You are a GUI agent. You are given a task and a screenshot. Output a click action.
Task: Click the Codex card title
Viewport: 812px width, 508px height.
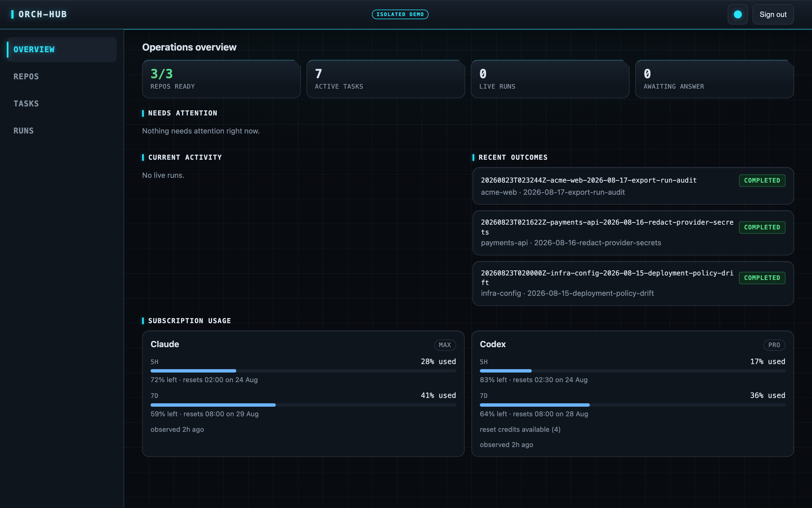pyautogui.click(x=493, y=344)
